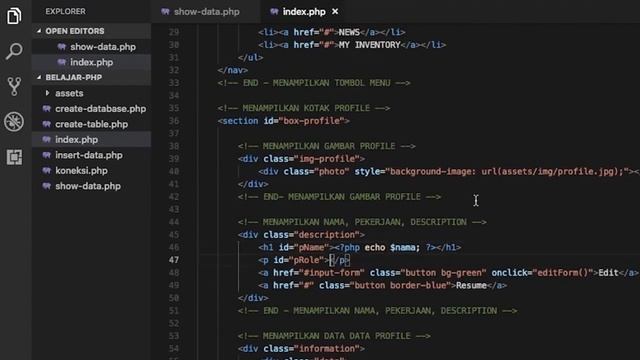
Task: Click the closing nav tag
Action: [233, 70]
